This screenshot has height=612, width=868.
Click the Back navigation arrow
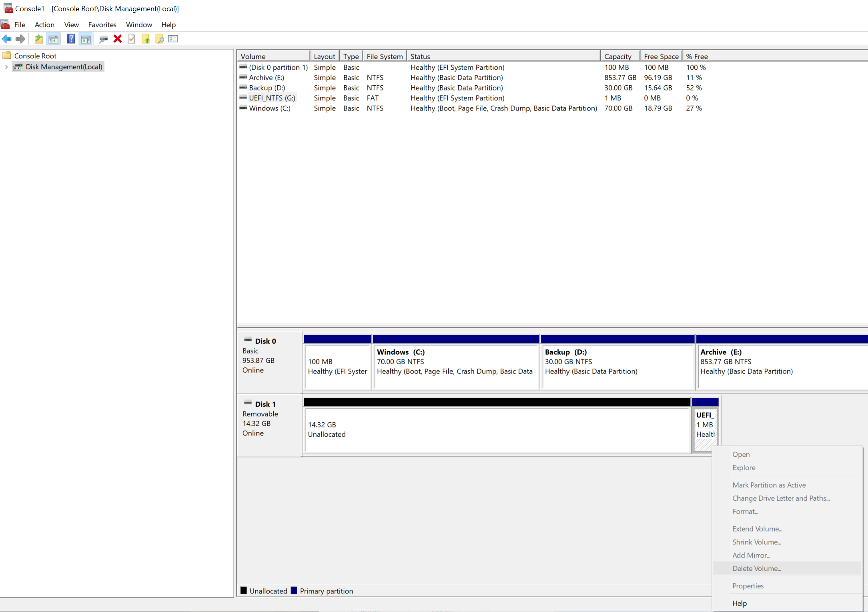[7, 38]
